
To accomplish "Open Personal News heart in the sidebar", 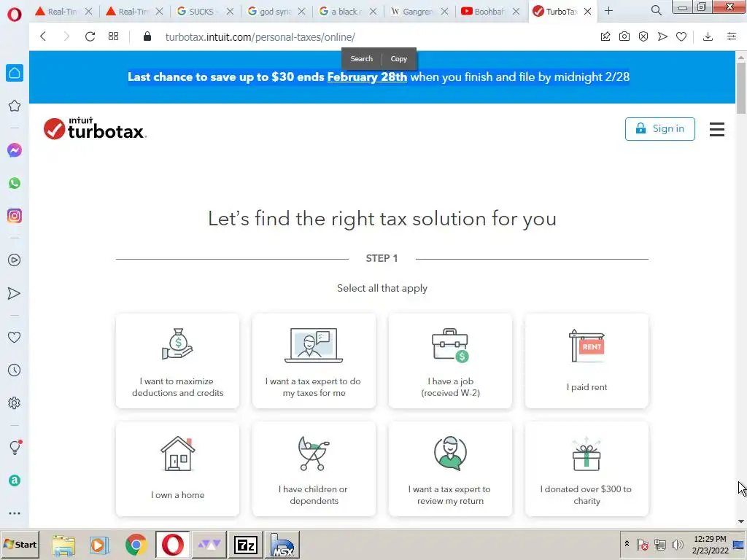I will tap(15, 337).
